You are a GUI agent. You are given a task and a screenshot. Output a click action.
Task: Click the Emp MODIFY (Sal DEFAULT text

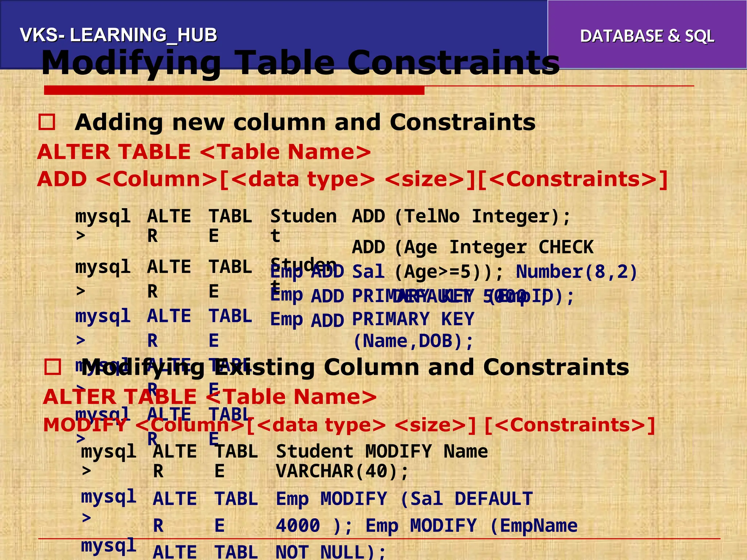405,499
